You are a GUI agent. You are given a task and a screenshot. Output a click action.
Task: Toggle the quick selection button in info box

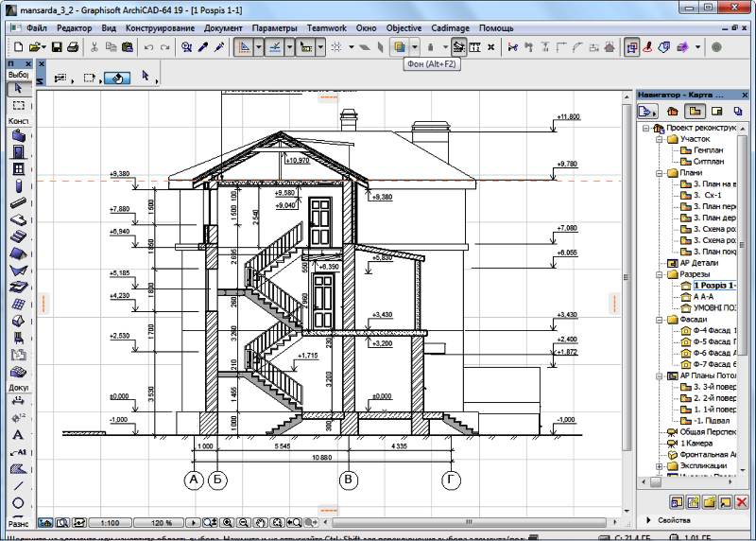point(117,78)
